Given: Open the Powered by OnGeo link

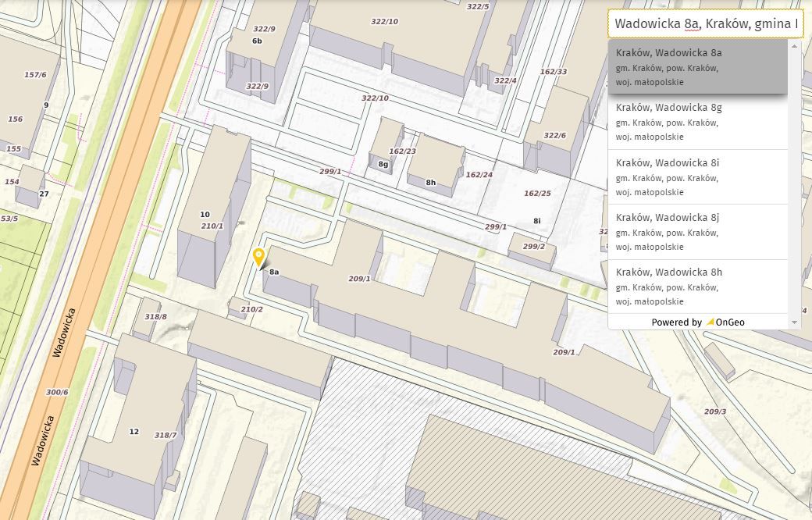Looking at the screenshot, I should coord(697,322).
